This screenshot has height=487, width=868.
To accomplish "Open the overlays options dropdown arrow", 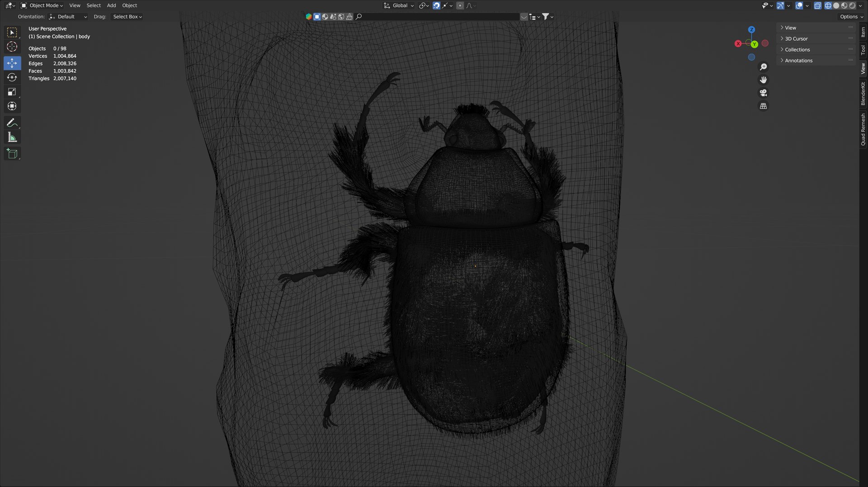I will 807,5.
